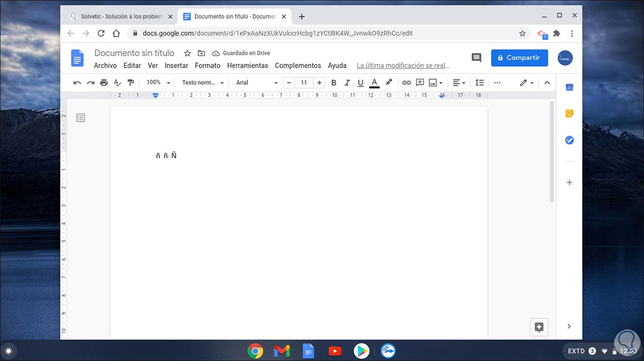The width and height of the screenshot is (644, 361).
Task: Star the document
Action: (187, 53)
